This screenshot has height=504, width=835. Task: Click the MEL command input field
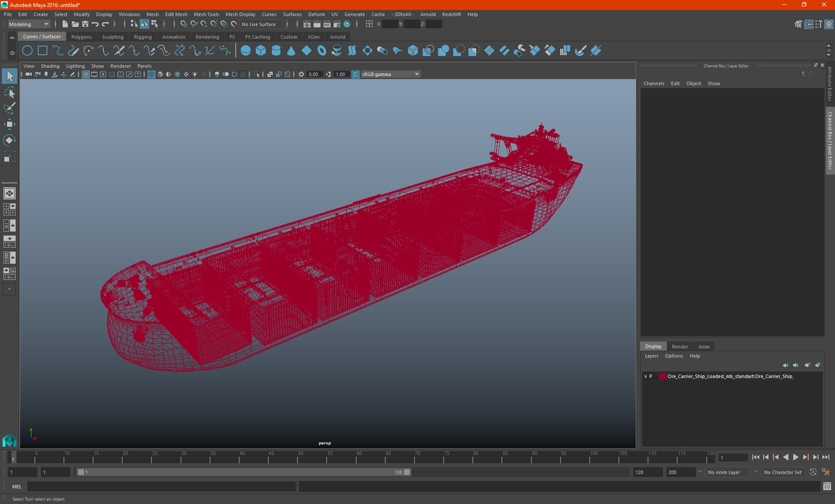pos(161,487)
